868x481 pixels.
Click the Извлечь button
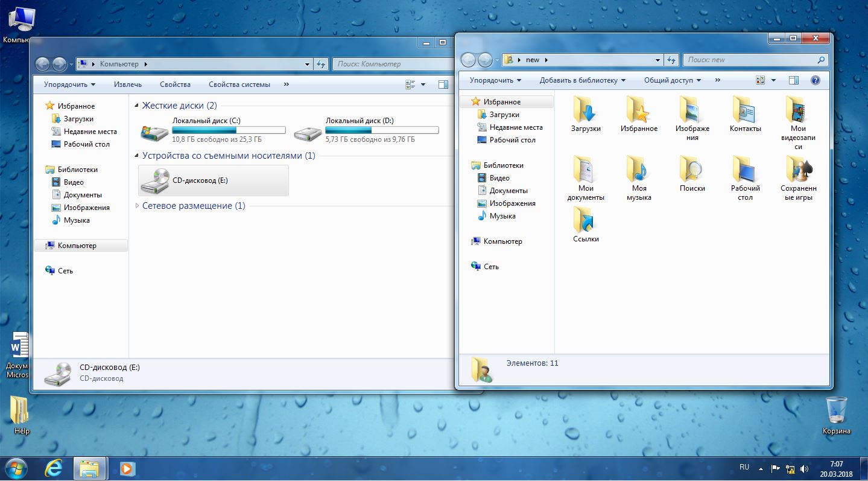(128, 84)
